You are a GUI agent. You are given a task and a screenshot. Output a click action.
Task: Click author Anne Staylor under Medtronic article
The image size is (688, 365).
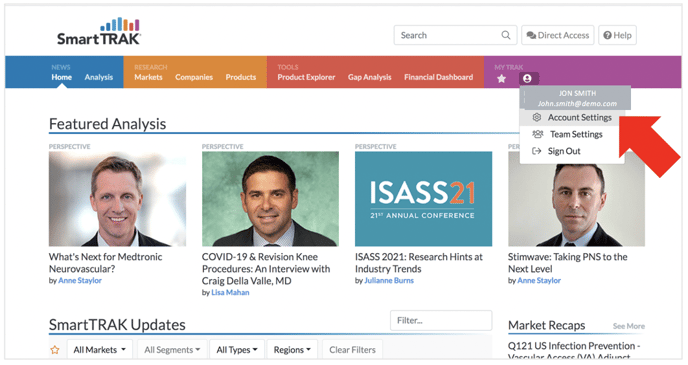[x=80, y=280]
